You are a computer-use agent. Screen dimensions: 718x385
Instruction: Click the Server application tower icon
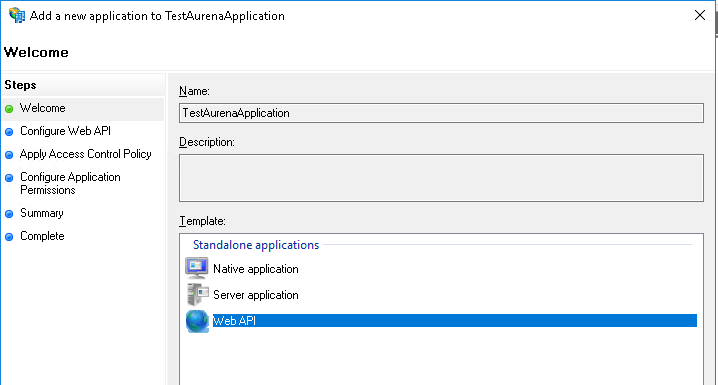coord(198,294)
